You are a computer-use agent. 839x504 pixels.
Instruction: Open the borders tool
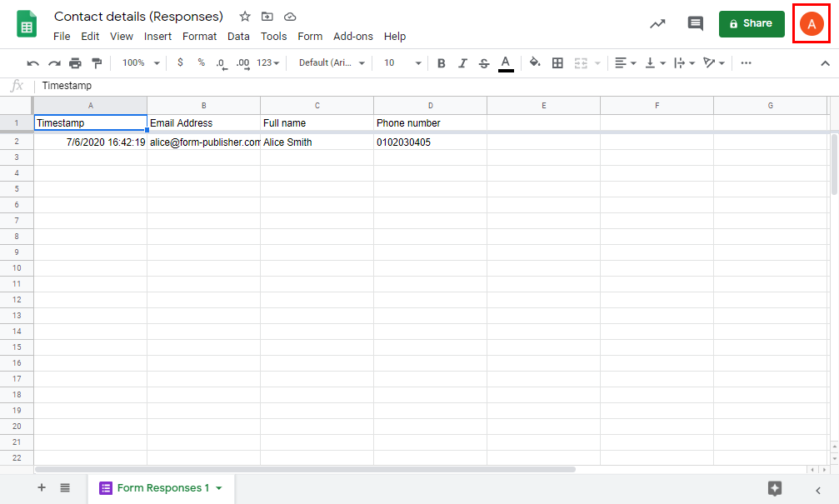point(557,63)
